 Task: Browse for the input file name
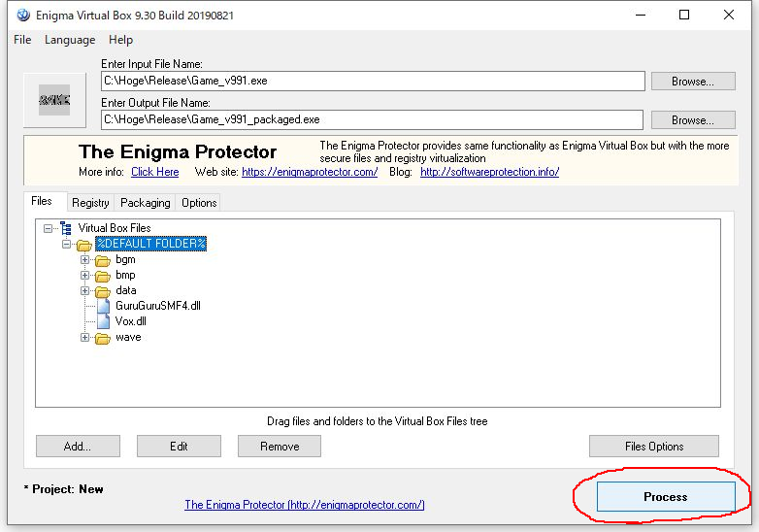(x=693, y=82)
